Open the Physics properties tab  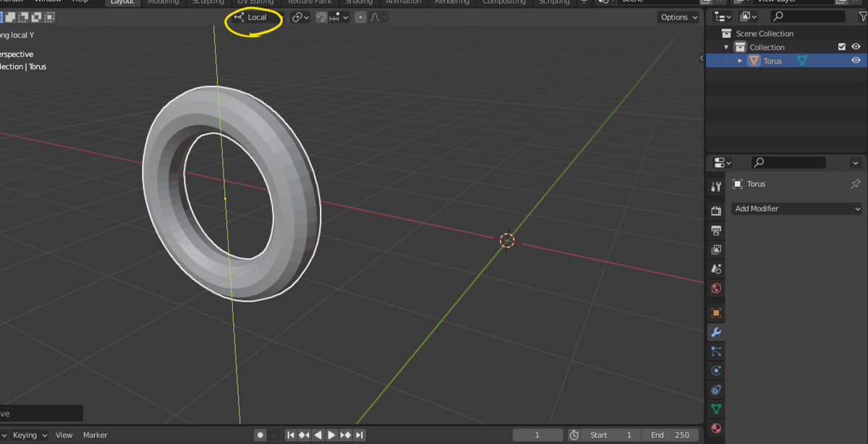[716, 370]
